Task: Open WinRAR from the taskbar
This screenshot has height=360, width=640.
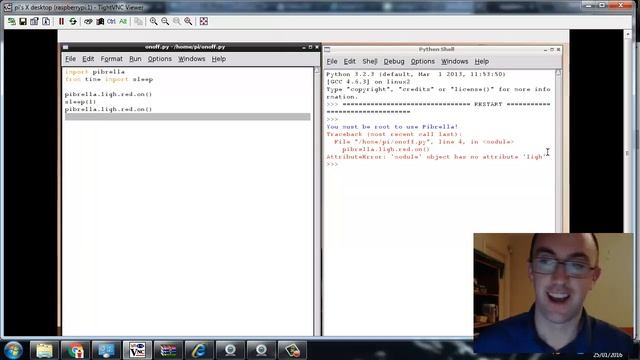Action: (168, 350)
